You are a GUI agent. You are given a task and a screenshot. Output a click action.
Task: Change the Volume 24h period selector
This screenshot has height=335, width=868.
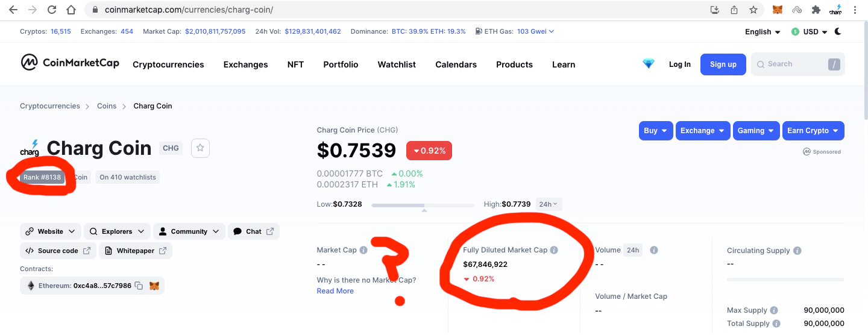pos(632,250)
